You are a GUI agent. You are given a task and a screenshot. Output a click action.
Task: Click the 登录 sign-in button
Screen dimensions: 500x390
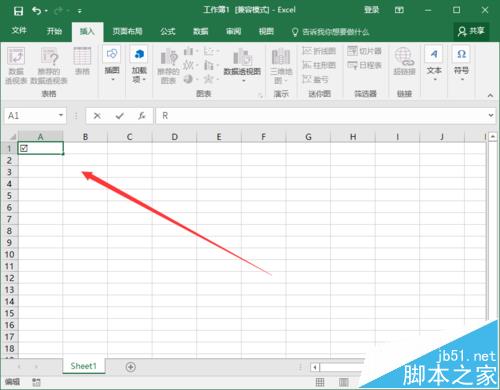point(371,10)
